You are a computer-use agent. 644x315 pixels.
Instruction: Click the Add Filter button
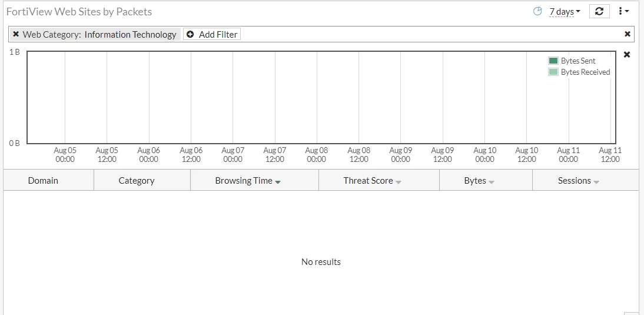click(212, 35)
